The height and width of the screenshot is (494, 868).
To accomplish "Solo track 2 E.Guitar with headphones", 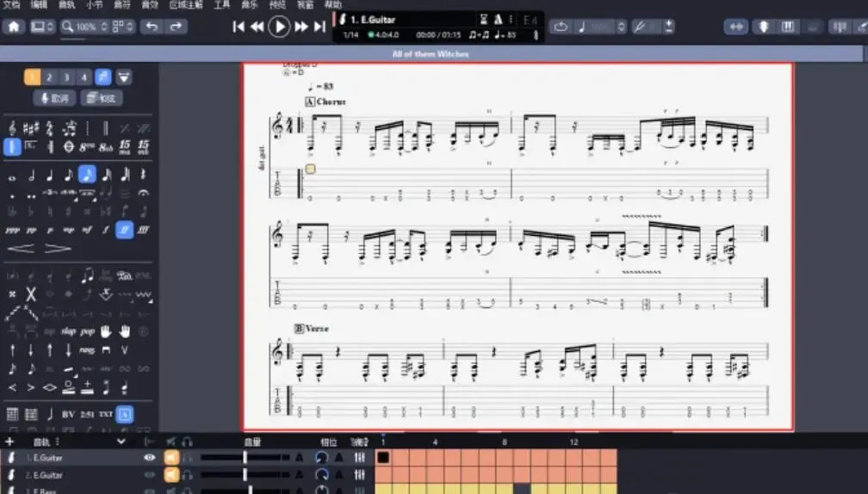I will (188, 475).
